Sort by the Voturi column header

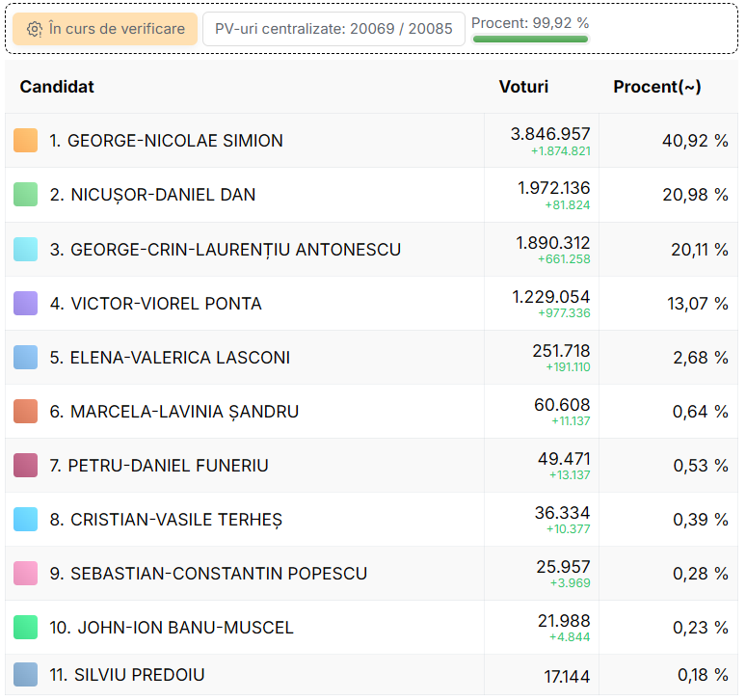(523, 87)
